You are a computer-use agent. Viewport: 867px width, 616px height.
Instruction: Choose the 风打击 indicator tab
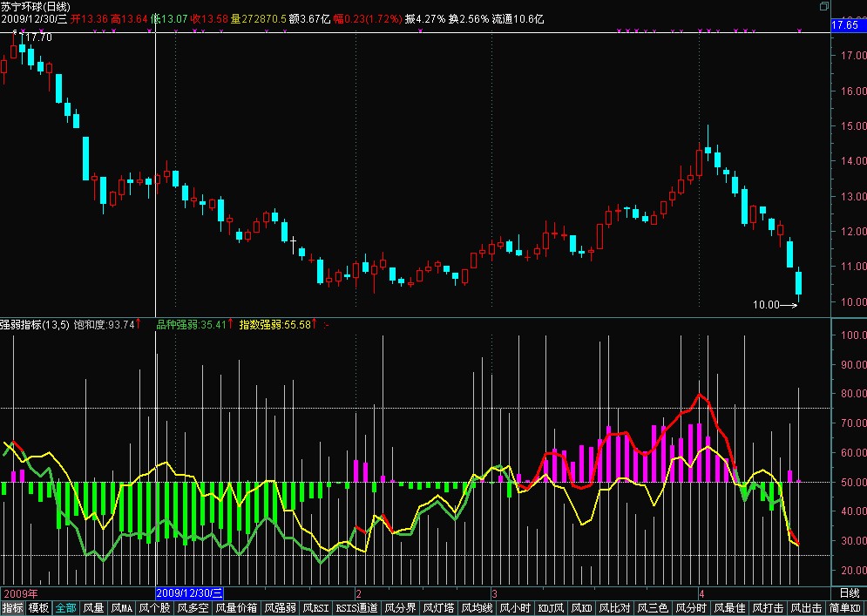click(768, 608)
